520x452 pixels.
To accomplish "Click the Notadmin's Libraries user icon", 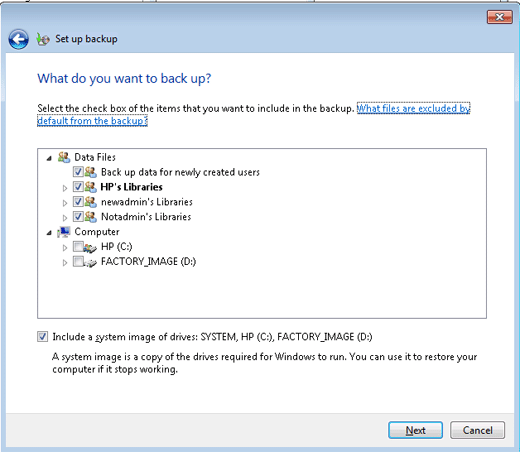I will pyautogui.click(x=90, y=217).
